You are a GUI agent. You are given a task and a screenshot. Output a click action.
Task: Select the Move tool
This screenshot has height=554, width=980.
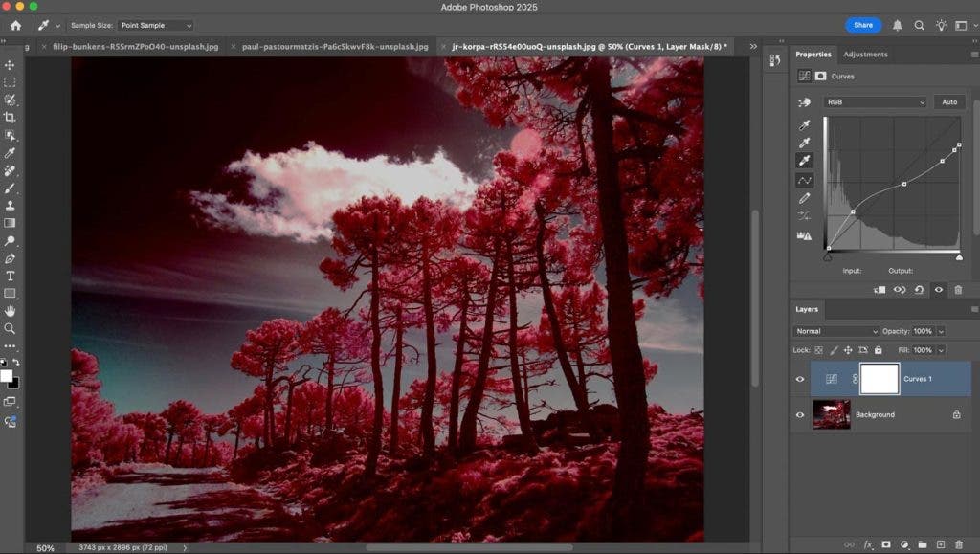(10, 65)
